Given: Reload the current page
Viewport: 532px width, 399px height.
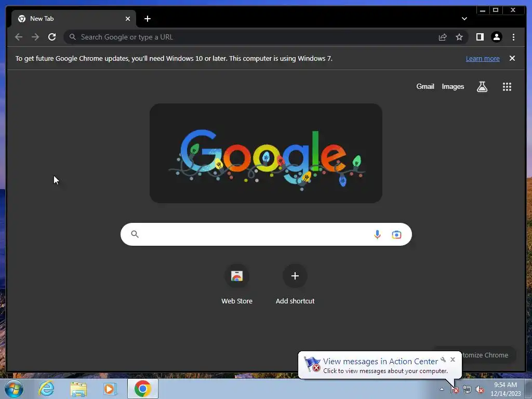Looking at the screenshot, I should [52, 37].
